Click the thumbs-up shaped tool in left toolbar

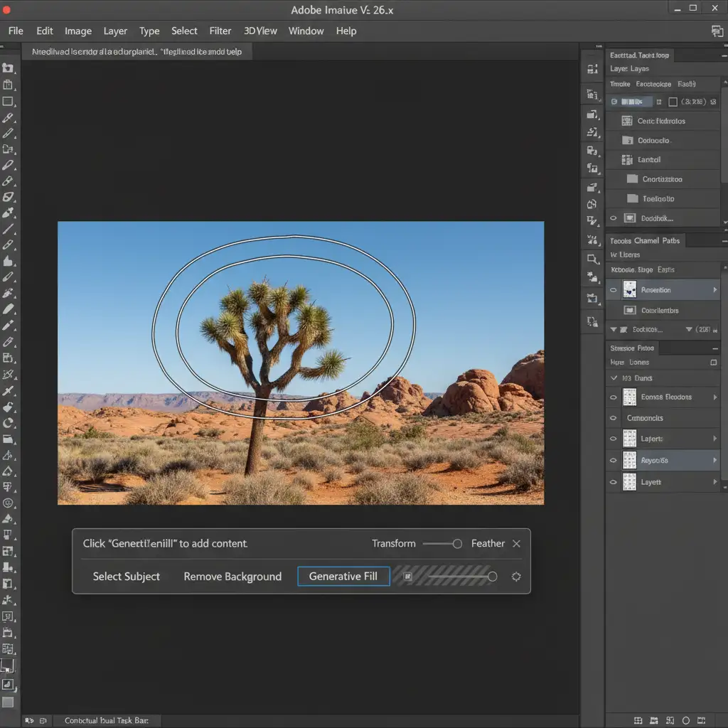click(x=8, y=259)
